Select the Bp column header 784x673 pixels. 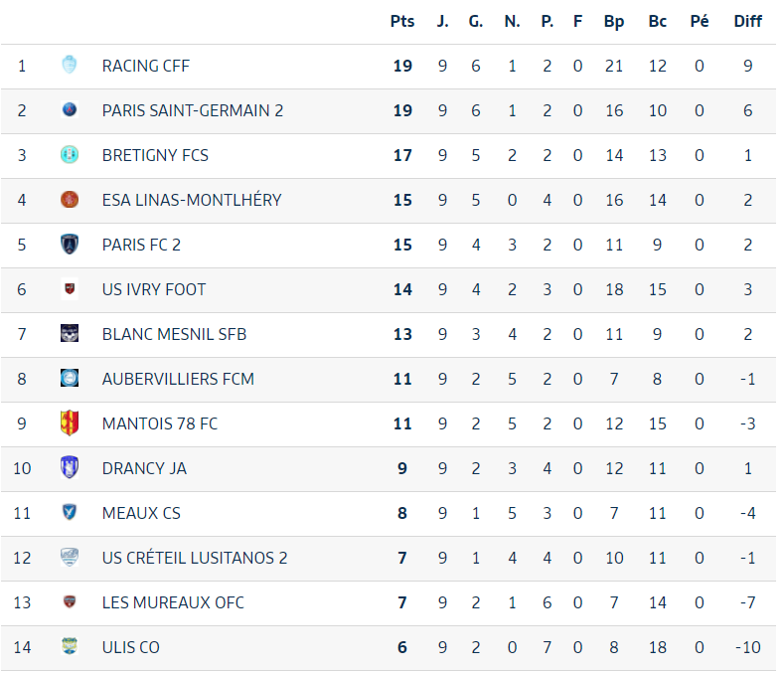[x=613, y=22]
